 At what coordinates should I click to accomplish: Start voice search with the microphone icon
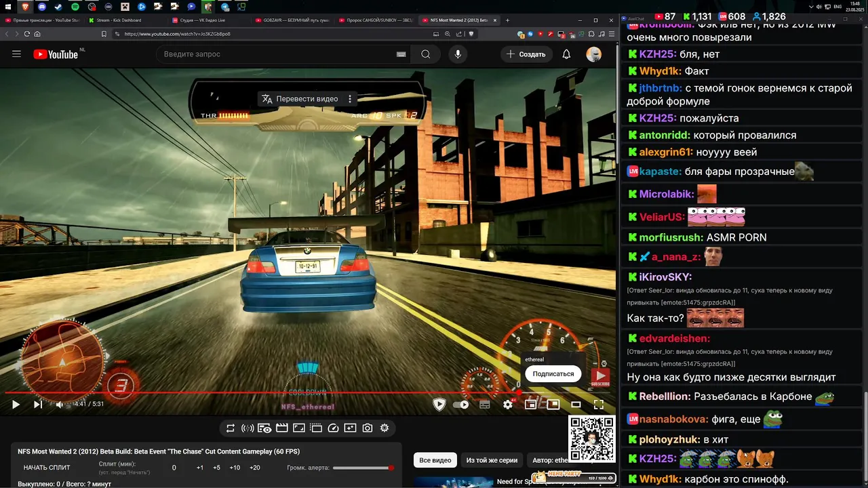click(x=458, y=54)
